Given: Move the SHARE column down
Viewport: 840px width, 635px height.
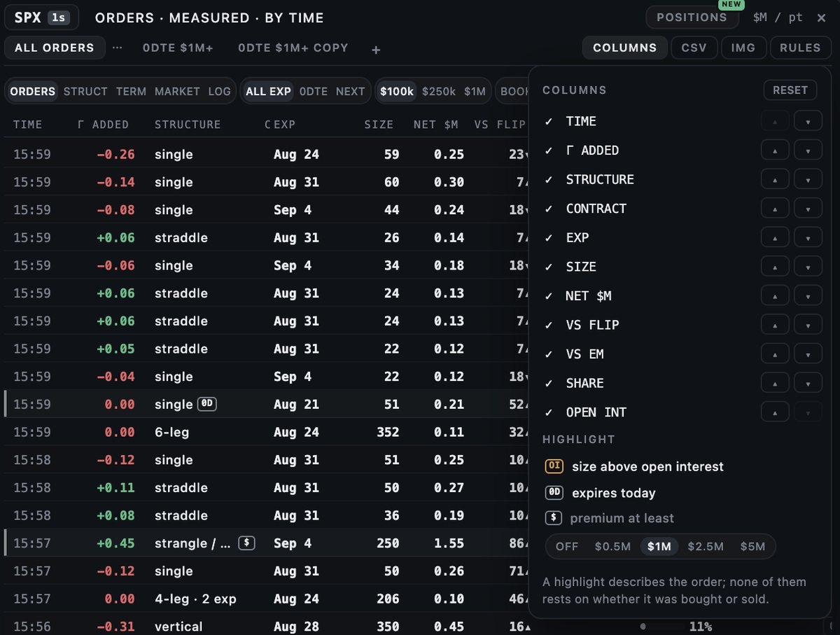Looking at the screenshot, I should coord(808,384).
